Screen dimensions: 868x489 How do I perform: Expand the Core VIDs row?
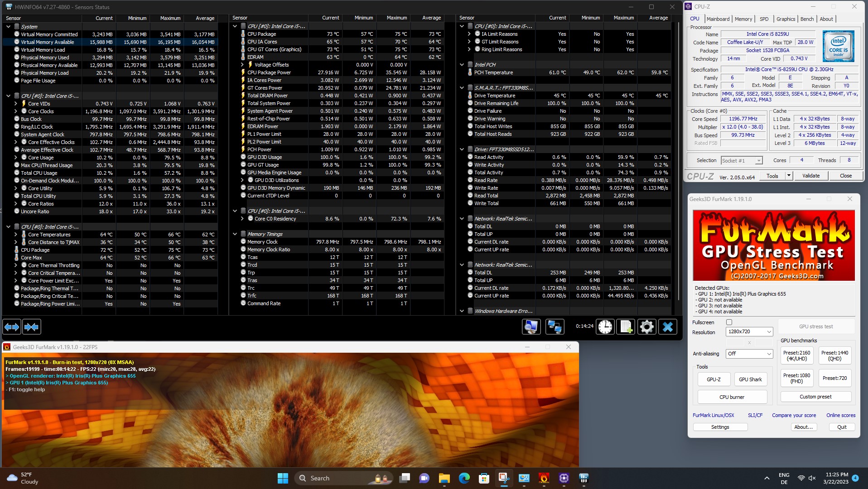[x=16, y=104]
